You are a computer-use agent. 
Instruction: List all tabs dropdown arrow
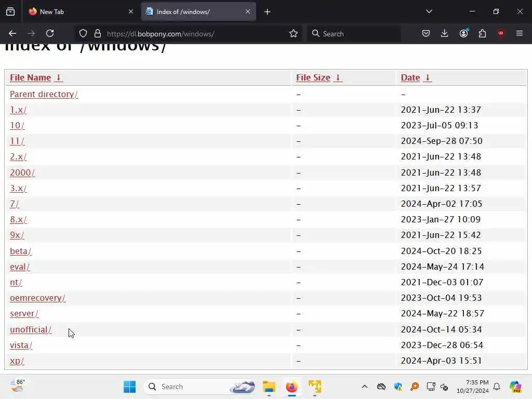click(429, 11)
